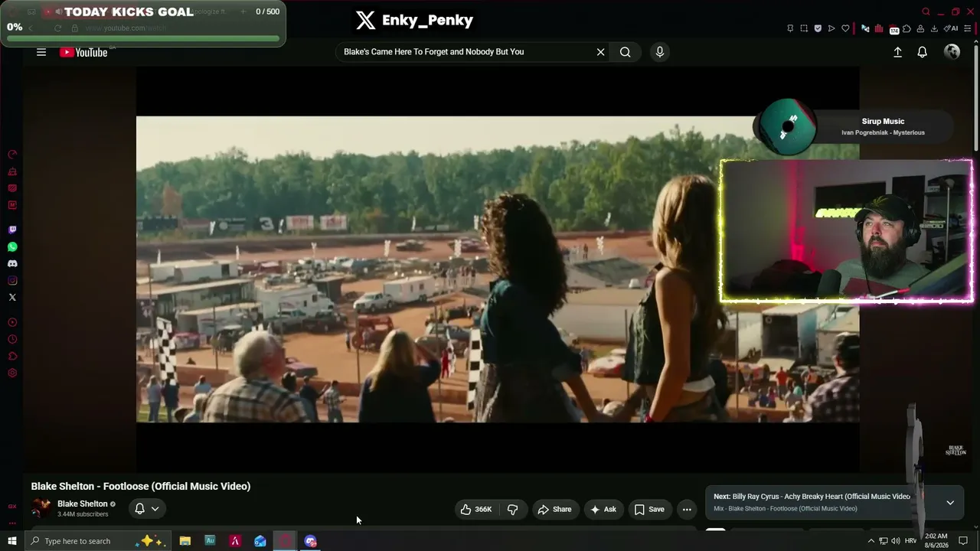Dislike the Footloose video
The width and height of the screenshot is (980, 551).
click(513, 510)
